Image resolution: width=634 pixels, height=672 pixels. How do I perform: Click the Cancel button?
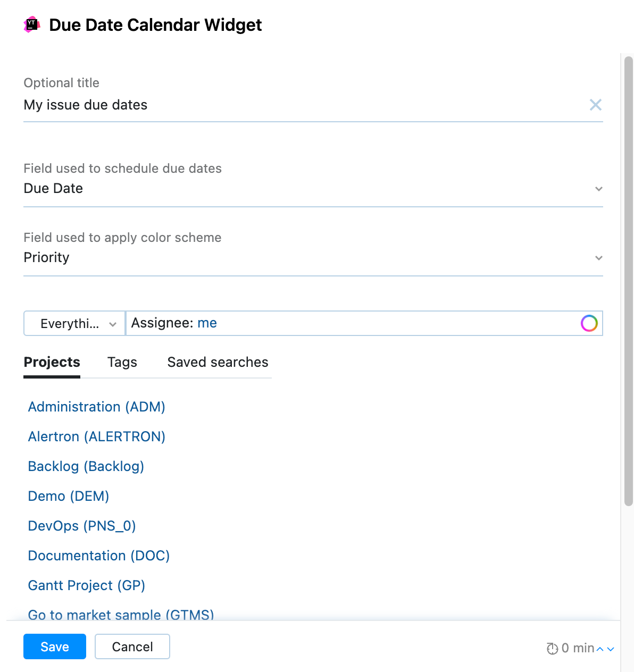tap(132, 646)
